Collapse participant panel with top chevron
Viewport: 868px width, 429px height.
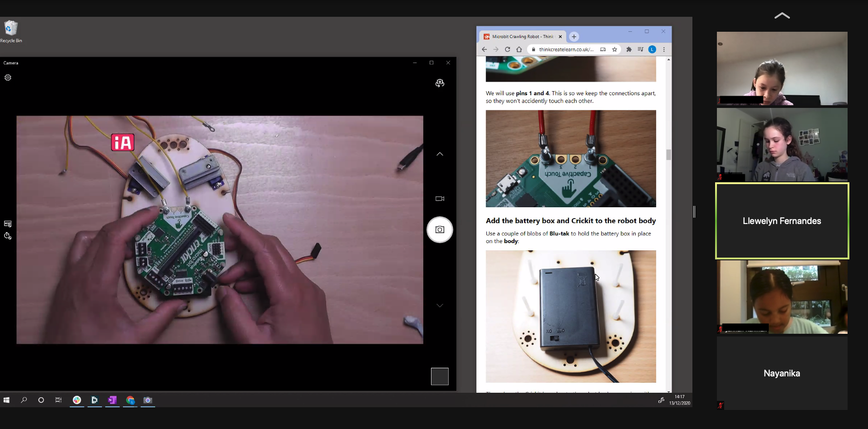tap(782, 16)
